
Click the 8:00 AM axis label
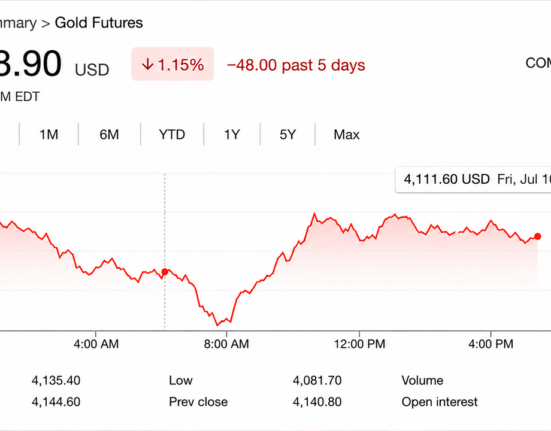(x=226, y=344)
